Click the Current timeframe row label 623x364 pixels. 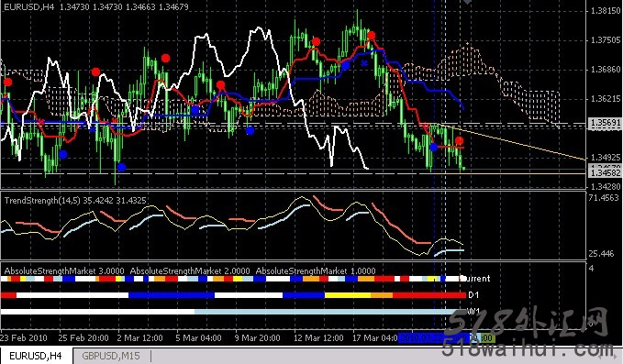coord(474,278)
